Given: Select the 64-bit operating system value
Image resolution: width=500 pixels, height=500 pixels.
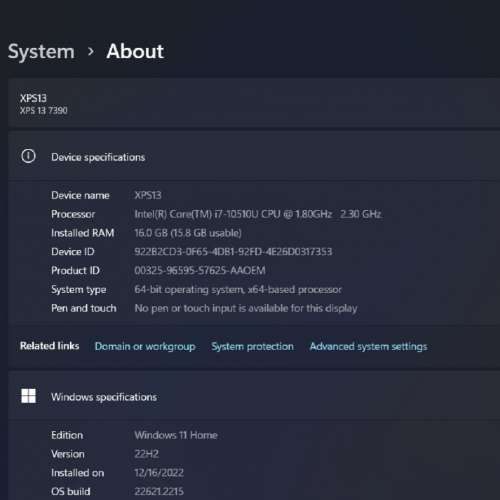Looking at the screenshot, I should pyautogui.click(x=238, y=289).
